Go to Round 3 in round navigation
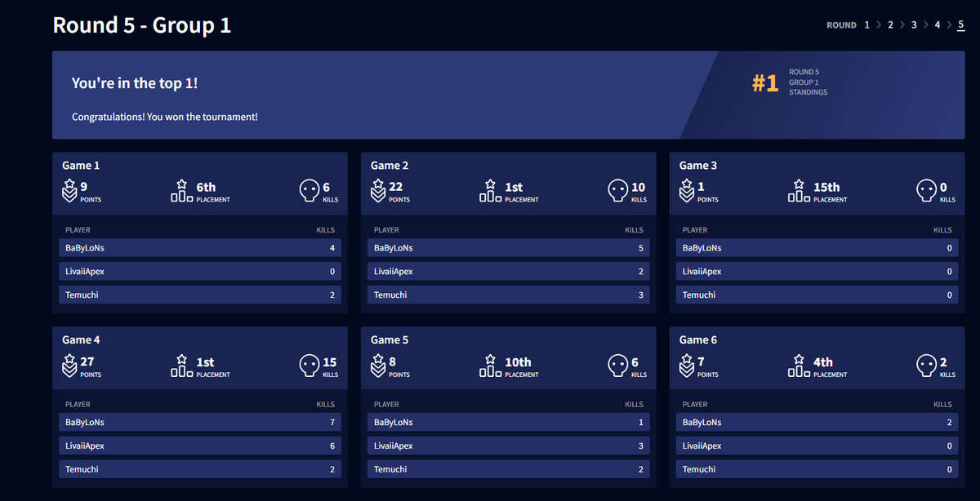 [x=914, y=25]
